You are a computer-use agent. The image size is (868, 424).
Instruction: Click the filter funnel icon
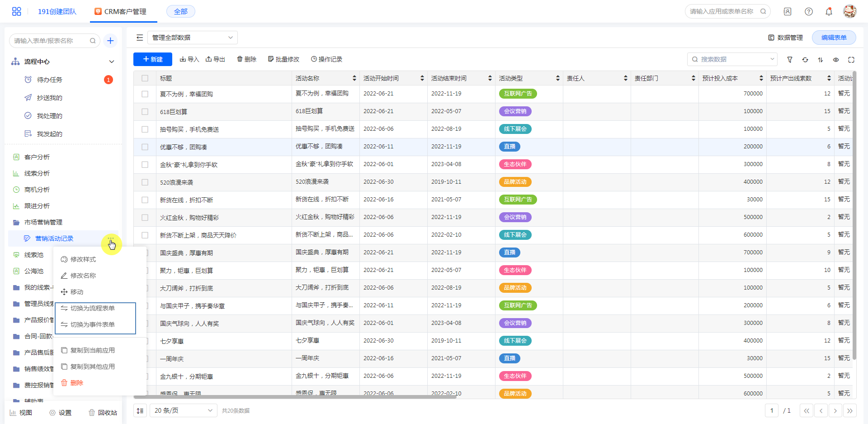pos(790,60)
